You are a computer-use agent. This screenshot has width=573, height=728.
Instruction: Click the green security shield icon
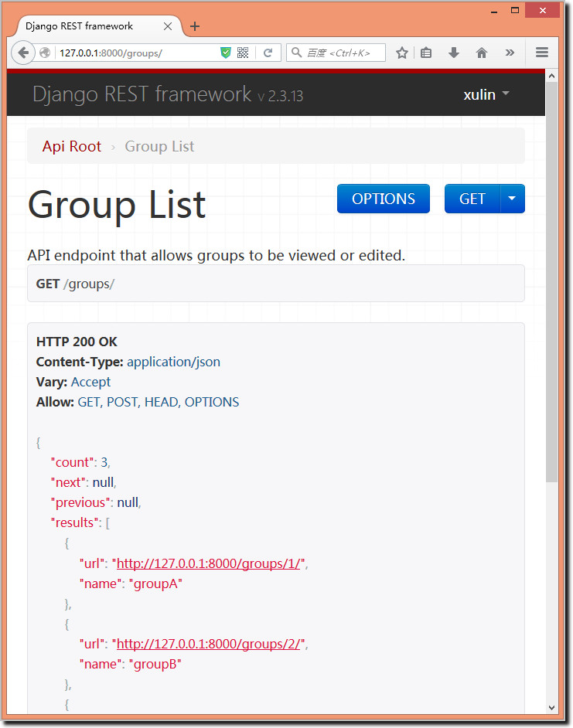click(x=225, y=53)
